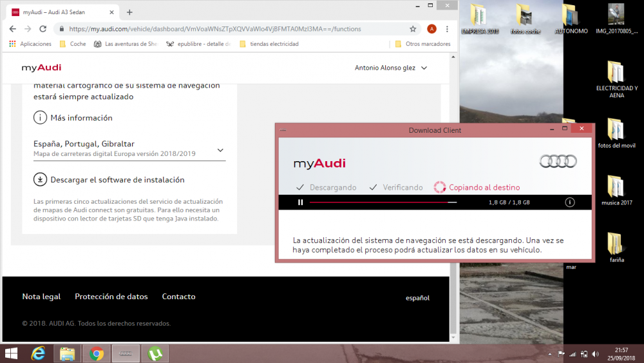Reload the myAudi page
The width and height of the screenshot is (644, 363).
pos(43,29)
